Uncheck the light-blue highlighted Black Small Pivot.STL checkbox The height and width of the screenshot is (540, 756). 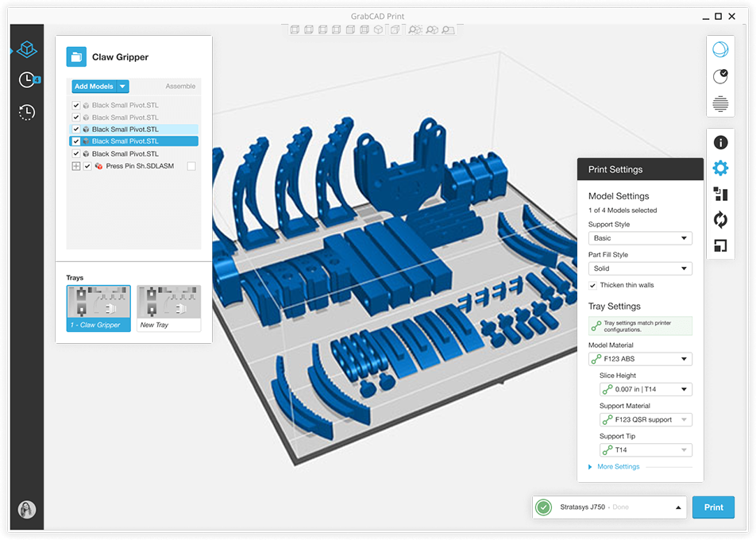tap(75, 129)
